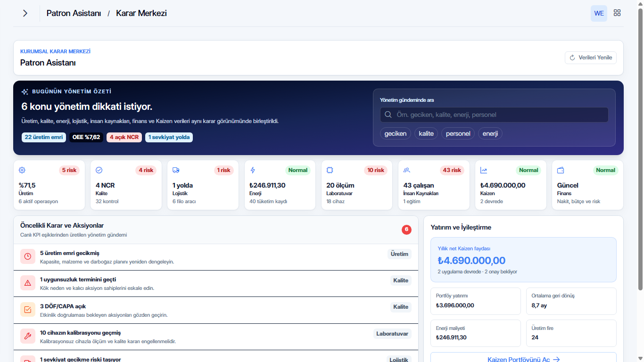644x362 pixels.
Task: Click the 5 risk badge on Üretim card
Action: 69,170
